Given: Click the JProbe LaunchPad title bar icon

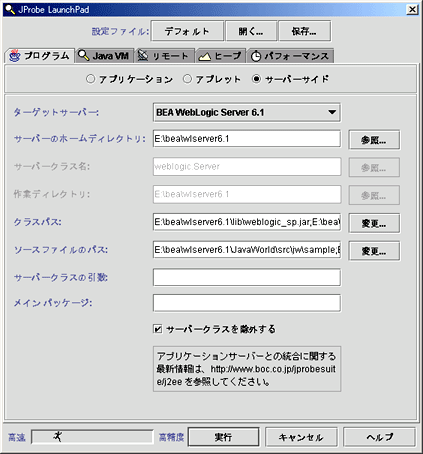Looking at the screenshot, I should pos(10,10).
